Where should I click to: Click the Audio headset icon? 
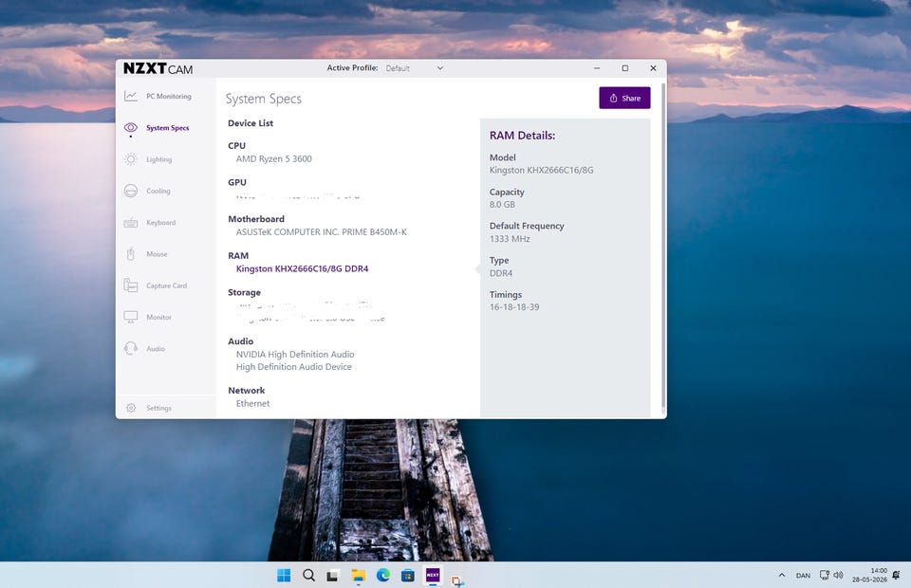pyautogui.click(x=131, y=348)
